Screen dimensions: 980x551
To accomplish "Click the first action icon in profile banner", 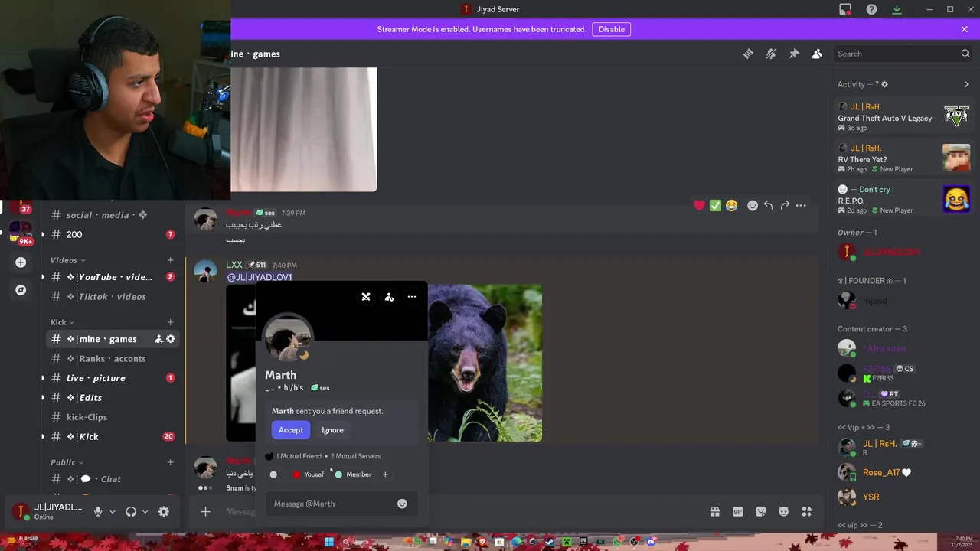I will (x=366, y=297).
